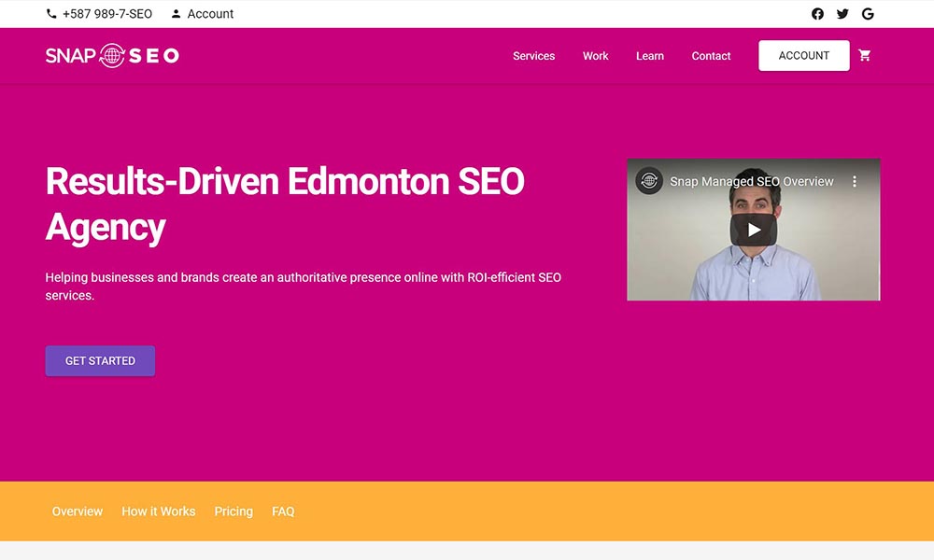Open the shopping cart icon

pos(865,56)
